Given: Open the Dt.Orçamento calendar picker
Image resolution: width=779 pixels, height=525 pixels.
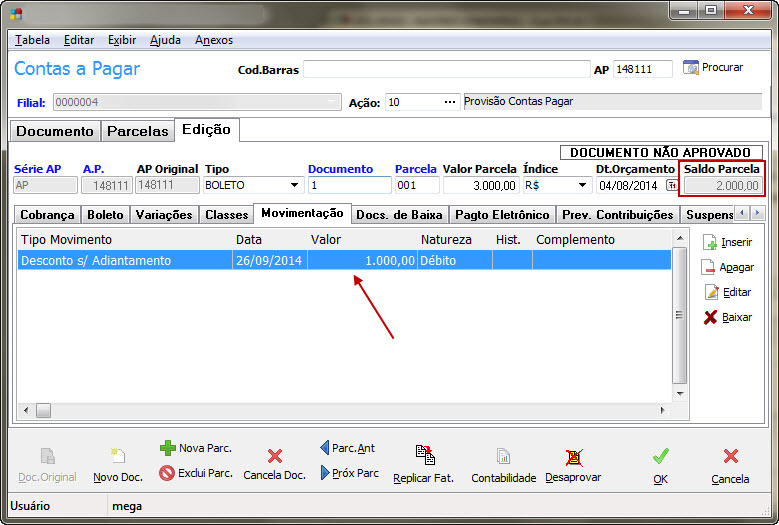Looking at the screenshot, I should click(x=670, y=185).
